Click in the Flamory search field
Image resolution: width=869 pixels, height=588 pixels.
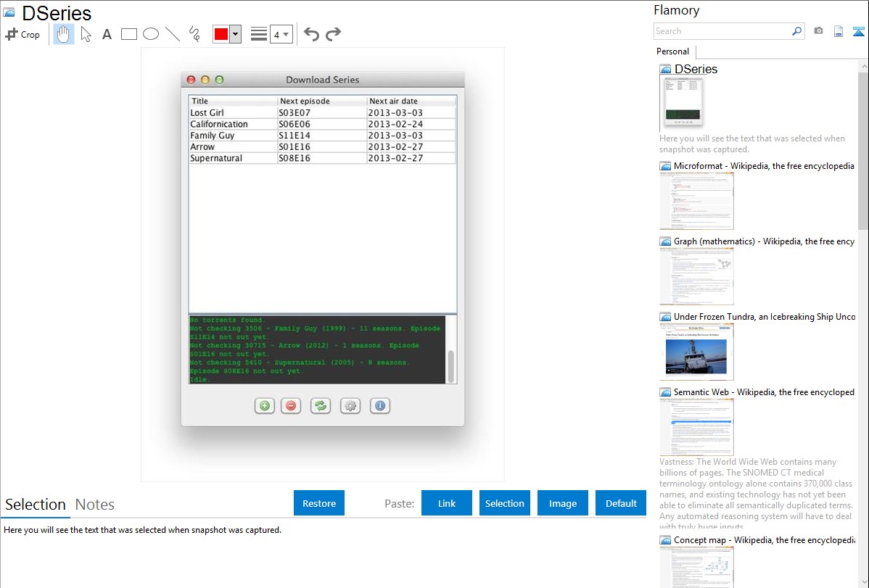click(x=722, y=31)
